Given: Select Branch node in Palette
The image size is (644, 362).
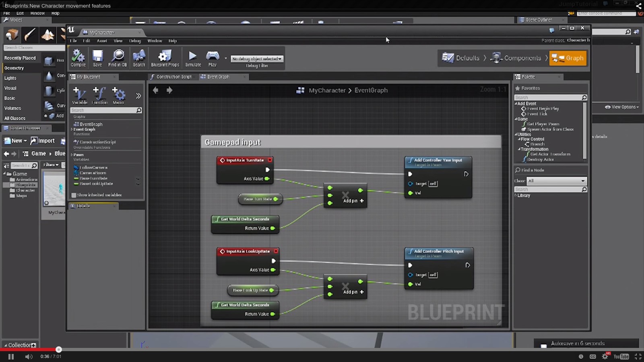Looking at the screenshot, I should coord(535,144).
